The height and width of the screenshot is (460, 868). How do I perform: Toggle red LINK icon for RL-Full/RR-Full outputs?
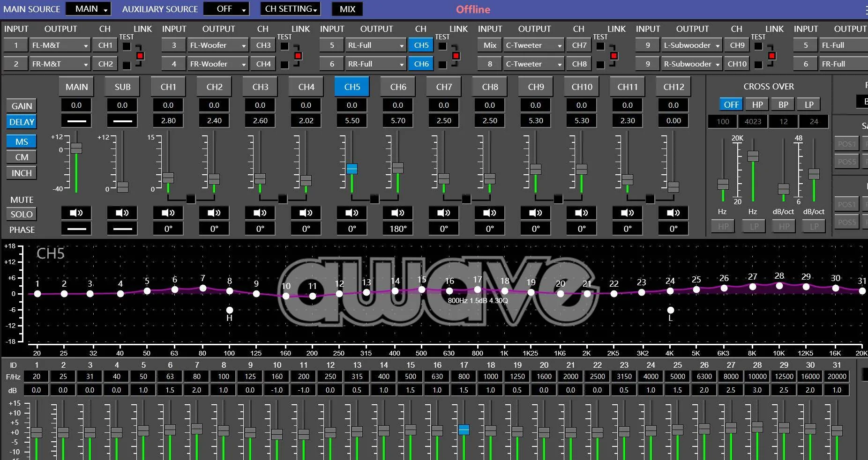tap(456, 56)
